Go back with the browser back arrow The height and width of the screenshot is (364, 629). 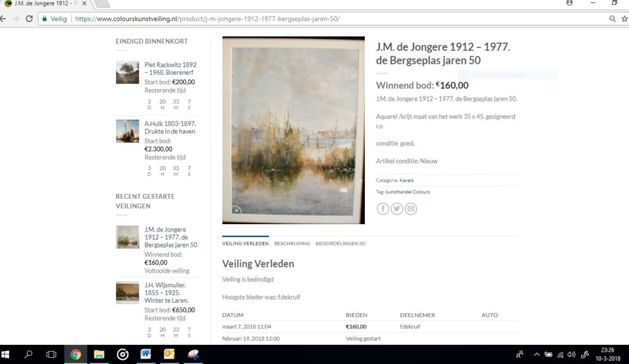(x=3, y=19)
